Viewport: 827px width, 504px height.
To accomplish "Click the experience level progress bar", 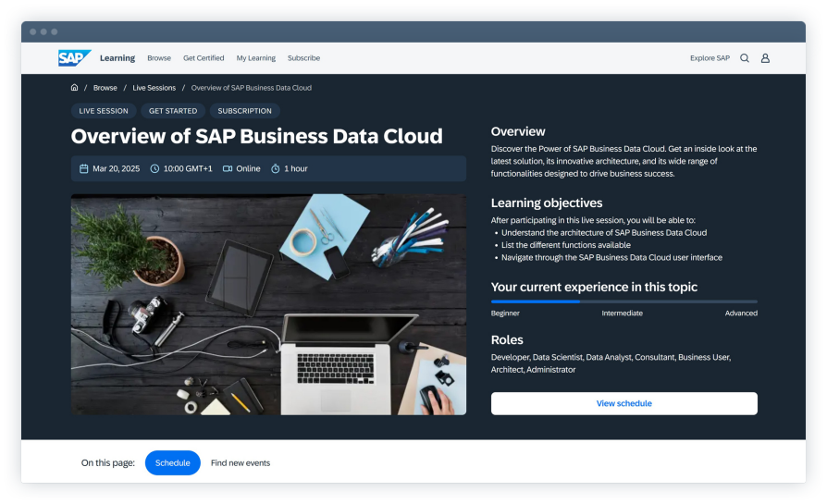I will click(623, 301).
